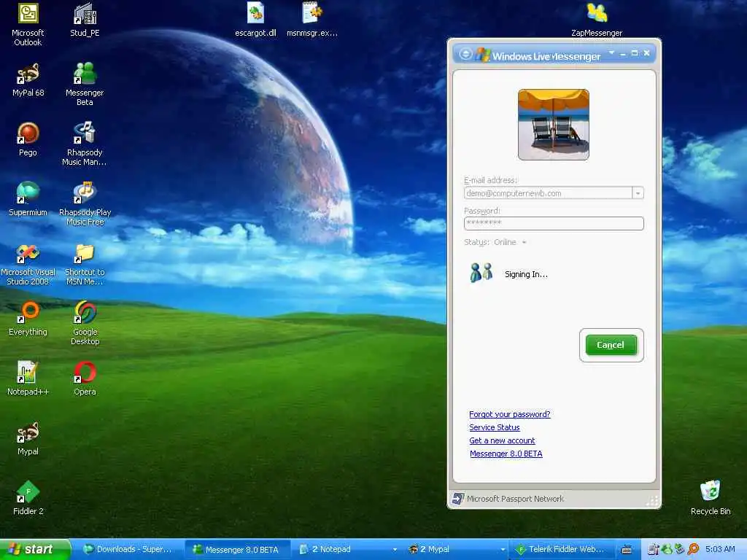
Task: Open the Service Status link
Action: click(x=495, y=427)
